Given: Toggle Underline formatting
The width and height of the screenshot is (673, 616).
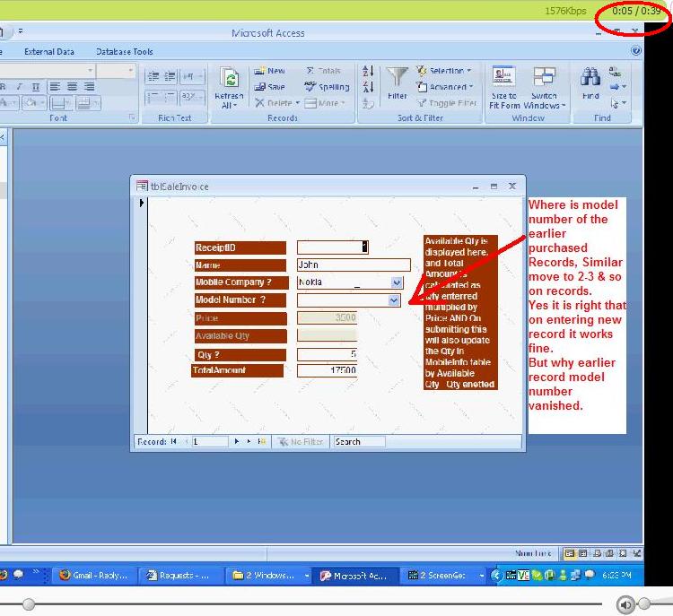Looking at the screenshot, I should tap(36, 87).
